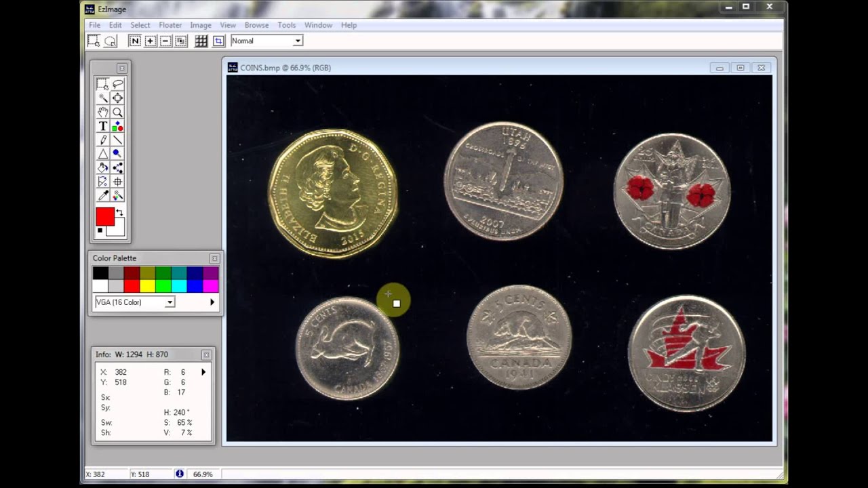868x488 pixels.
Task: Open the Help menu
Action: [349, 25]
